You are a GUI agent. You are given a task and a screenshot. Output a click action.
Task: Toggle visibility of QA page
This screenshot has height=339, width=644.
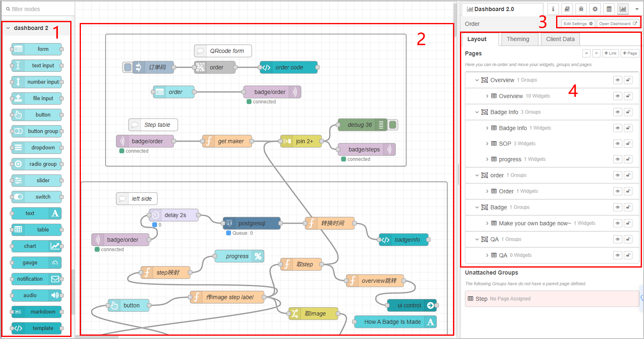pyautogui.click(x=617, y=239)
